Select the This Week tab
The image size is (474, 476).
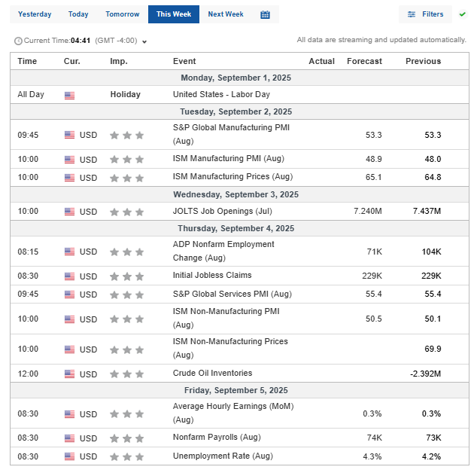tap(174, 14)
